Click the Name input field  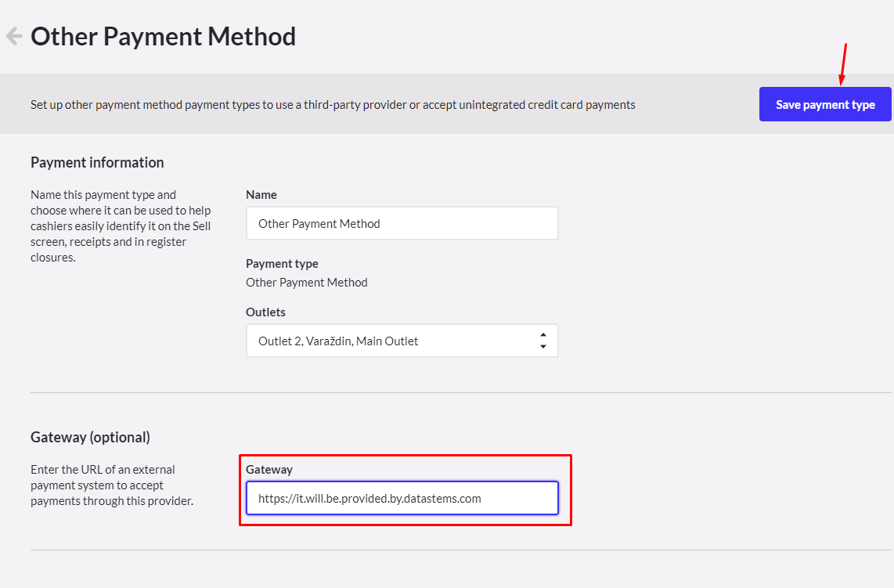pos(402,223)
